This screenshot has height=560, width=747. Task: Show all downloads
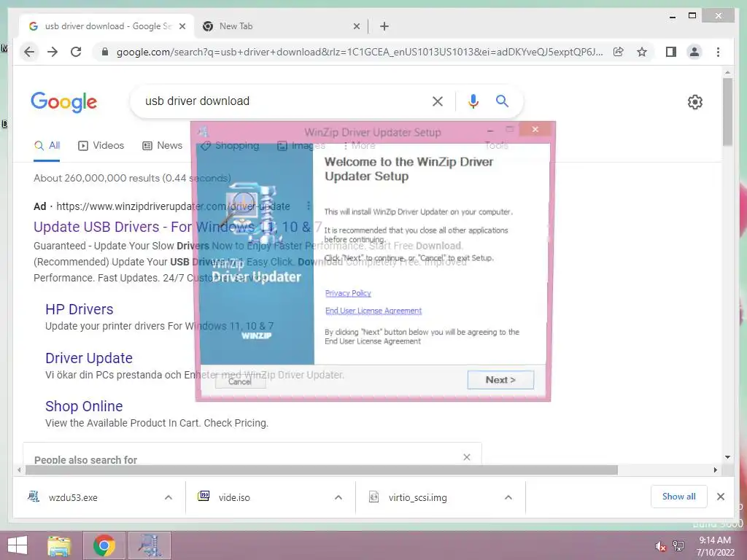point(678,497)
